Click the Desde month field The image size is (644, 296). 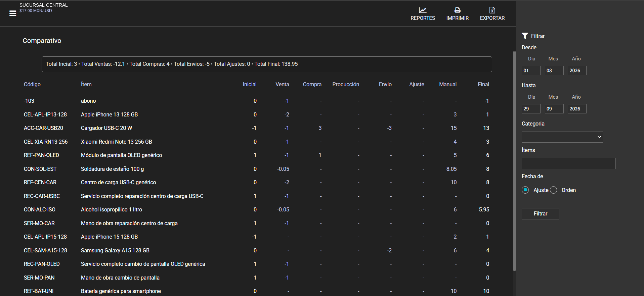(554, 70)
